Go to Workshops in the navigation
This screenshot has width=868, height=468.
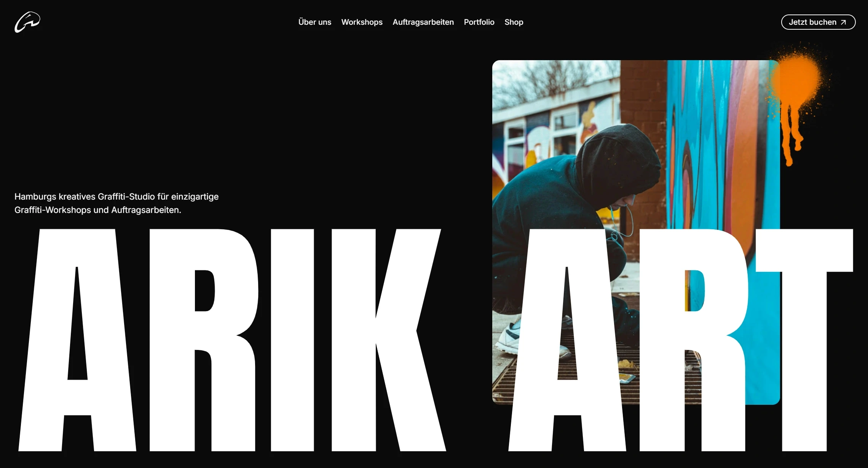point(362,22)
